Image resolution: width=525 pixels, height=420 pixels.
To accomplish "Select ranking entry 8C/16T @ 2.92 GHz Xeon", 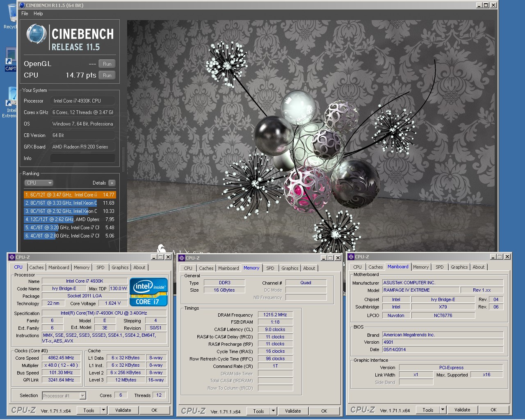I will 70,211.
